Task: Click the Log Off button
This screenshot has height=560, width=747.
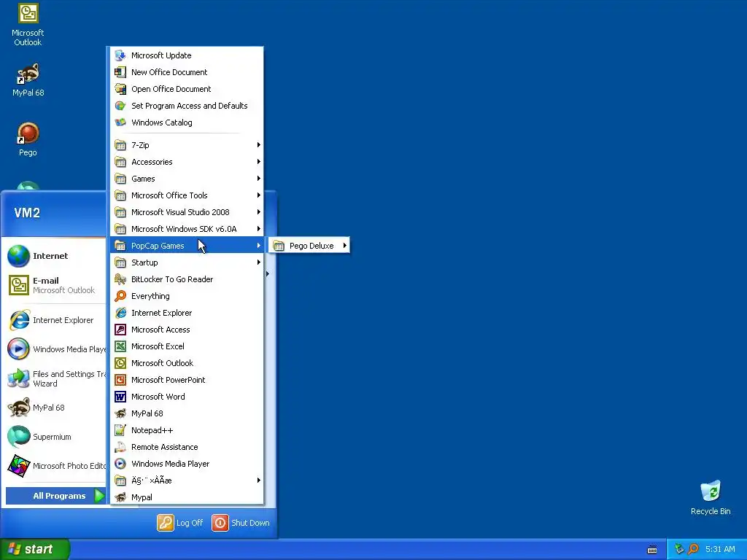Action: click(181, 523)
